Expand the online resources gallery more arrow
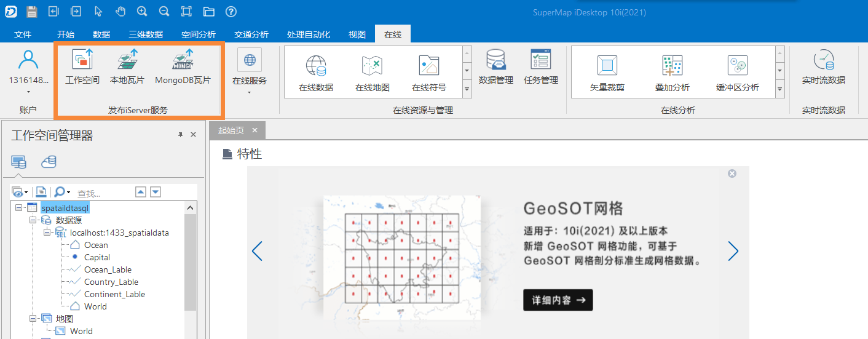 467,90
